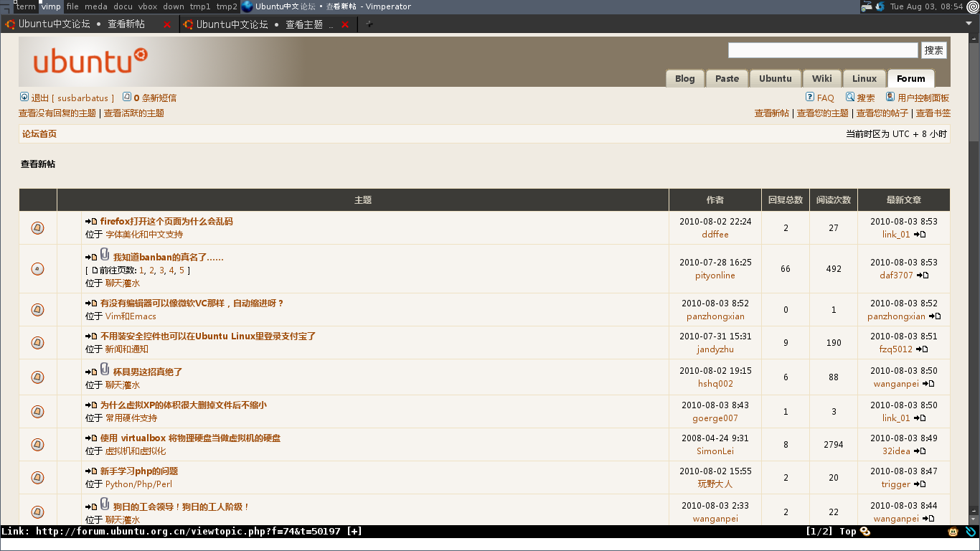Click the page vertical scrollbar
This screenshot has height=551, width=980.
coord(974,273)
